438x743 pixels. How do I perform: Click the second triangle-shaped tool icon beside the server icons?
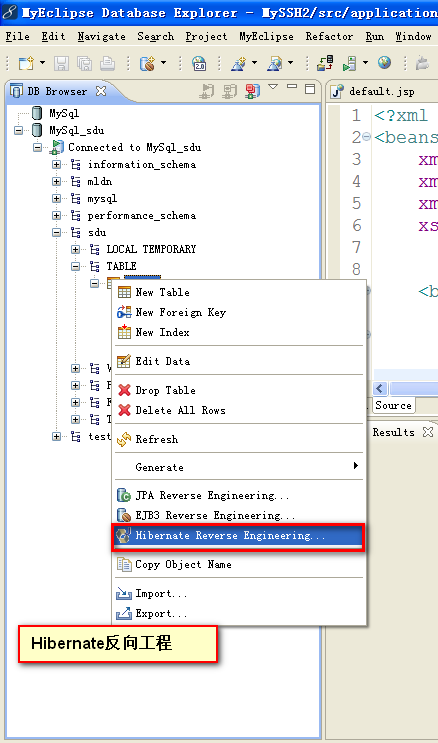[x=275, y=63]
